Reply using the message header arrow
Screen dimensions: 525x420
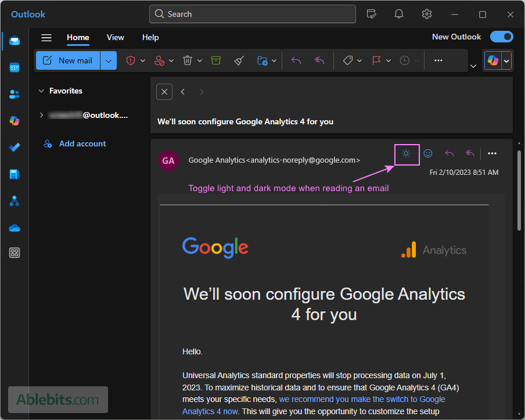(450, 153)
